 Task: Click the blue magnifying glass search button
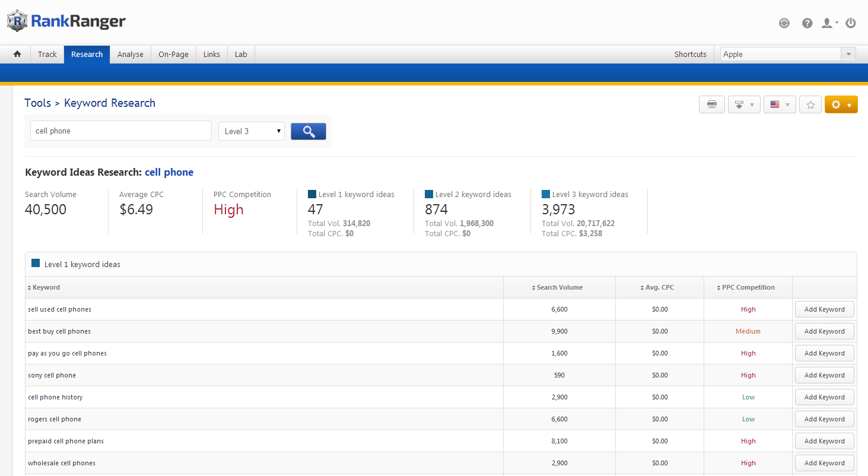click(308, 131)
